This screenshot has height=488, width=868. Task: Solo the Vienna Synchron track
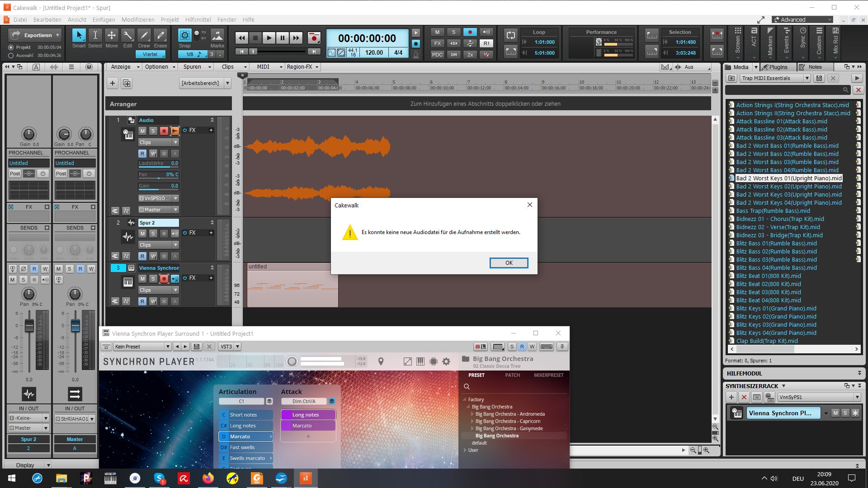click(153, 279)
